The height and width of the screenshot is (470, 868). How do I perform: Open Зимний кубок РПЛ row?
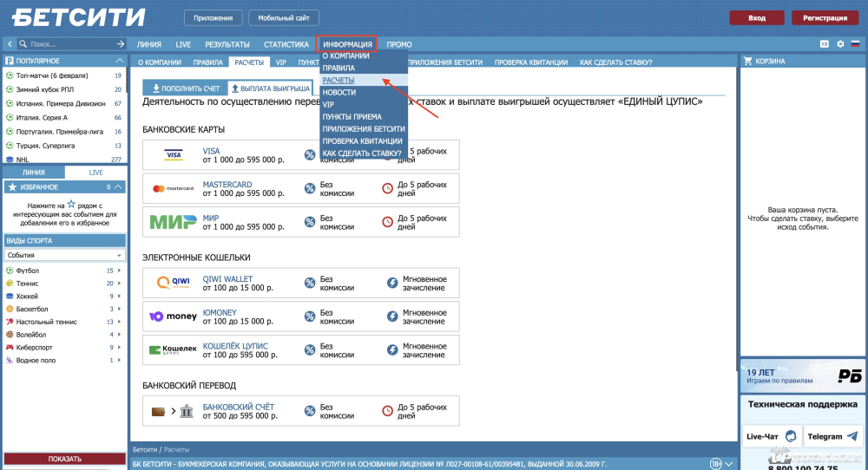pyautogui.click(x=63, y=89)
